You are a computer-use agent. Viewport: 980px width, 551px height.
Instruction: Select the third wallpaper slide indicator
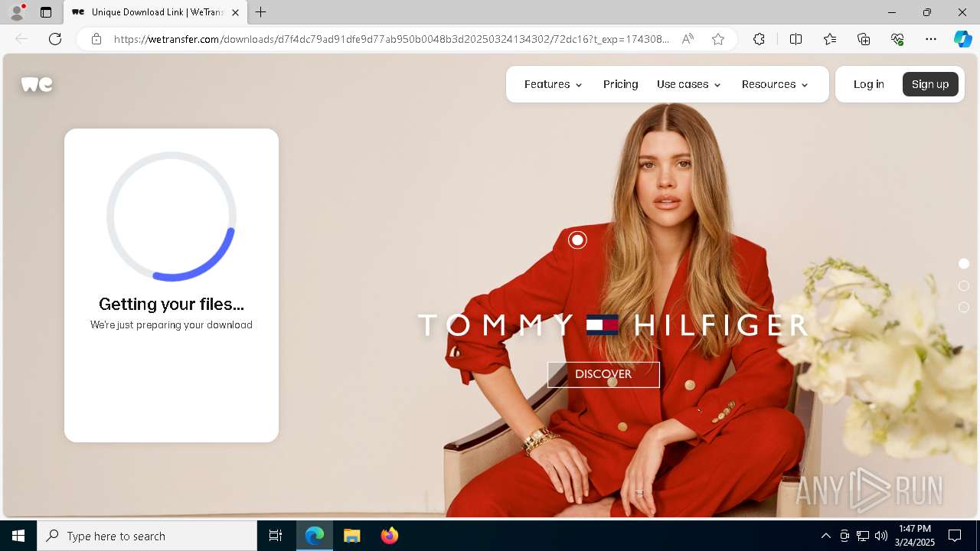tap(964, 308)
